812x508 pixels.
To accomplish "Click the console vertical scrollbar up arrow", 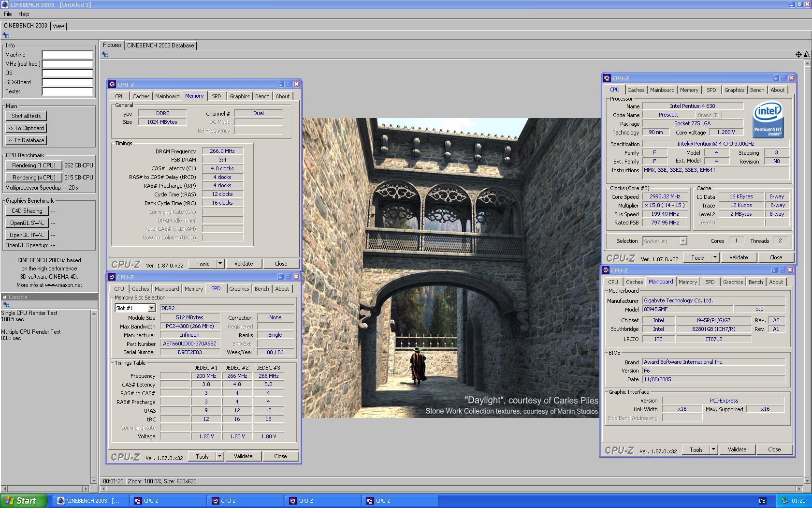I will [x=94, y=314].
